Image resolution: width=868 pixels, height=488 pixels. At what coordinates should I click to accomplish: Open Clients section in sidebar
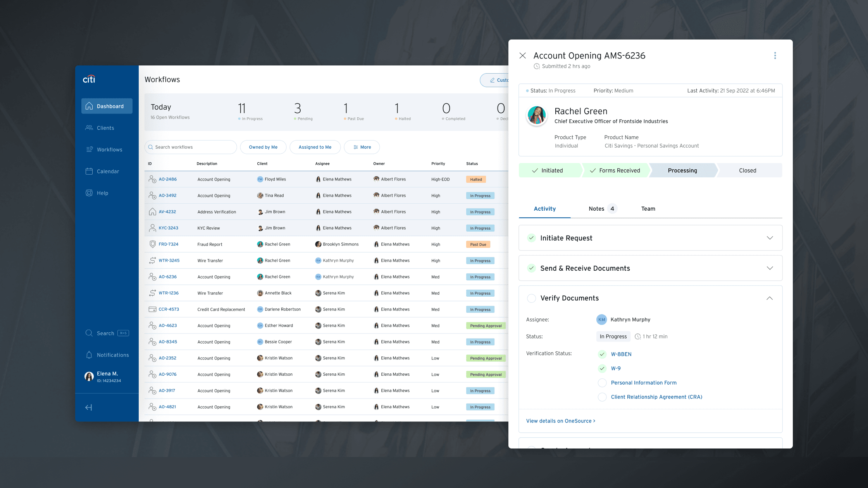click(100, 128)
